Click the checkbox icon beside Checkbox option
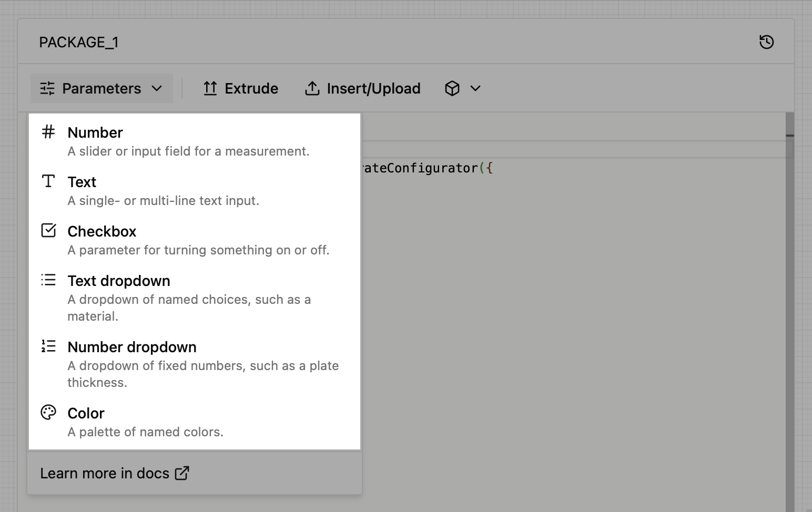This screenshot has height=512, width=812. [x=48, y=230]
